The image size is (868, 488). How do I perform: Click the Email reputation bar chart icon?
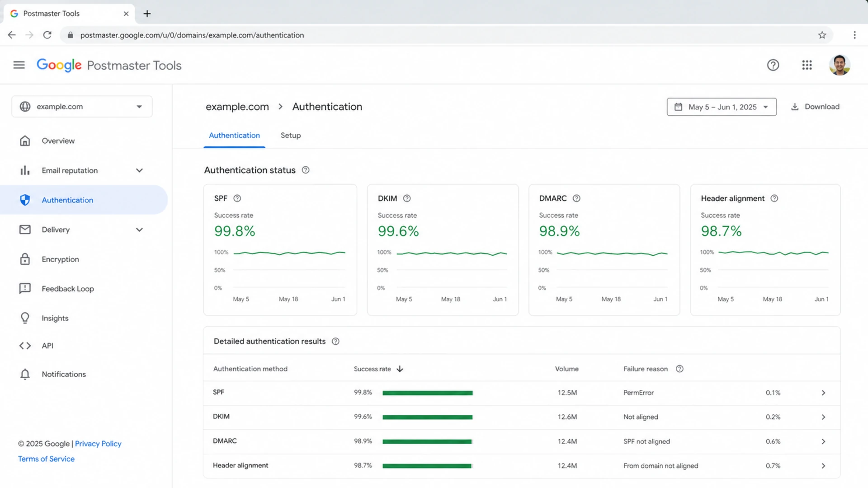point(25,170)
